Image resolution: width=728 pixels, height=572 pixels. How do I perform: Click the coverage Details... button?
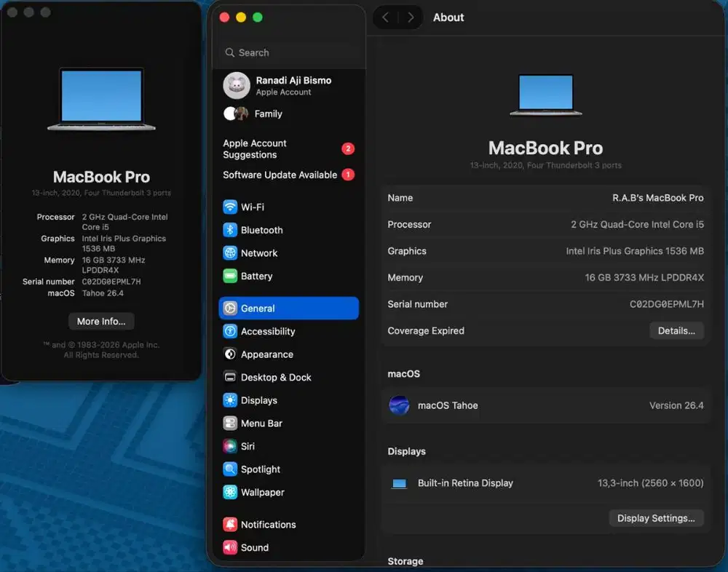[676, 330]
